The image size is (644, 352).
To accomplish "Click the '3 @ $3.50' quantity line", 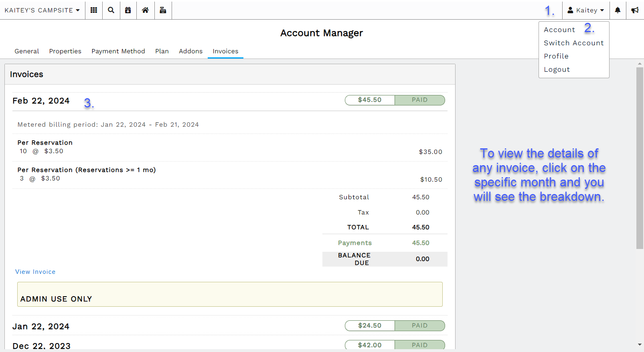I will coord(40,178).
